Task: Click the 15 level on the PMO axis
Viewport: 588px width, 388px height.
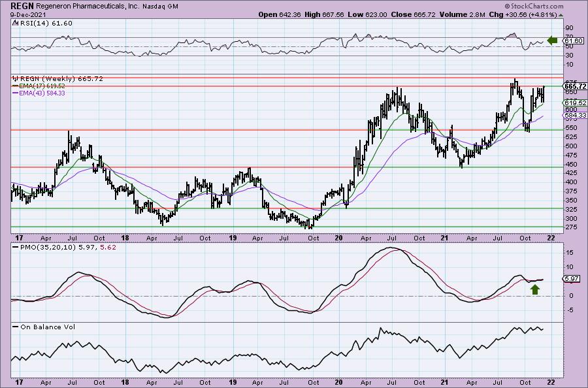Action: [569, 253]
